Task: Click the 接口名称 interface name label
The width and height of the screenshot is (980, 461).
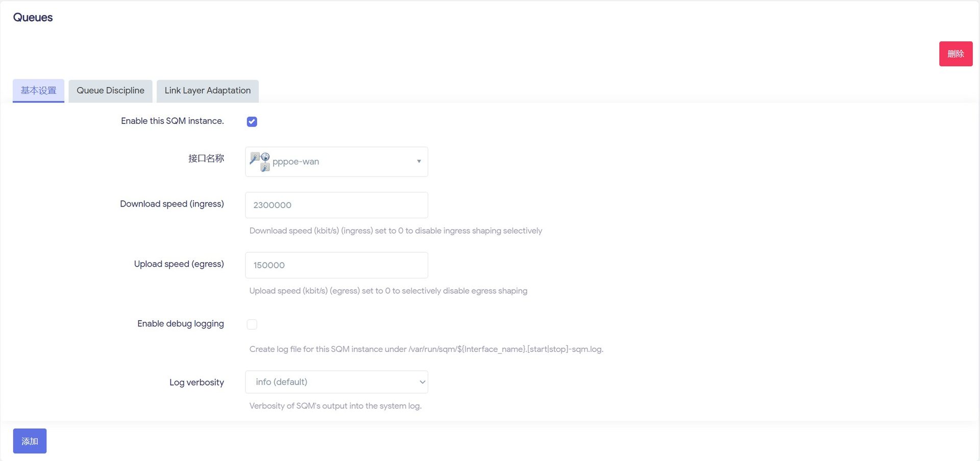Action: 206,159
